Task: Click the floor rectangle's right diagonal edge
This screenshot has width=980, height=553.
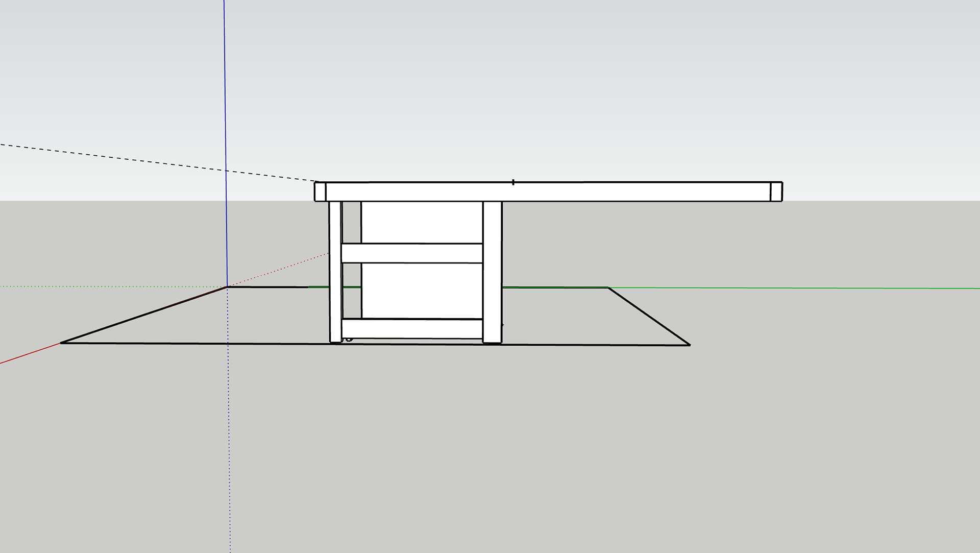Action: pos(649,317)
